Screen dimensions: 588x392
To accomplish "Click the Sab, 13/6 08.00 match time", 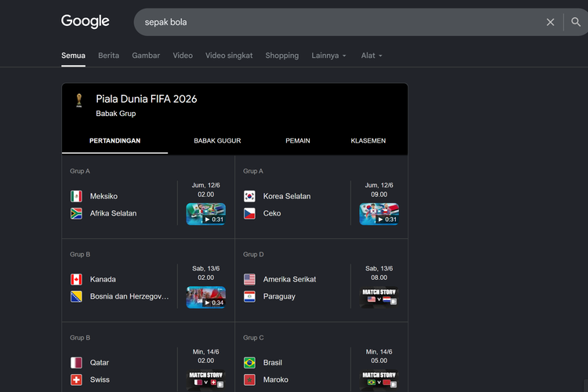I will pos(379,273).
